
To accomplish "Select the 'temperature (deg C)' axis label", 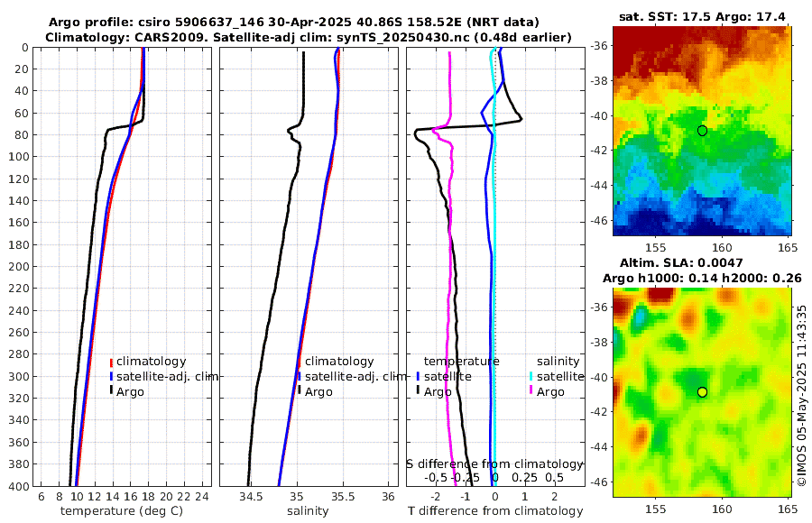I will click(122, 511).
